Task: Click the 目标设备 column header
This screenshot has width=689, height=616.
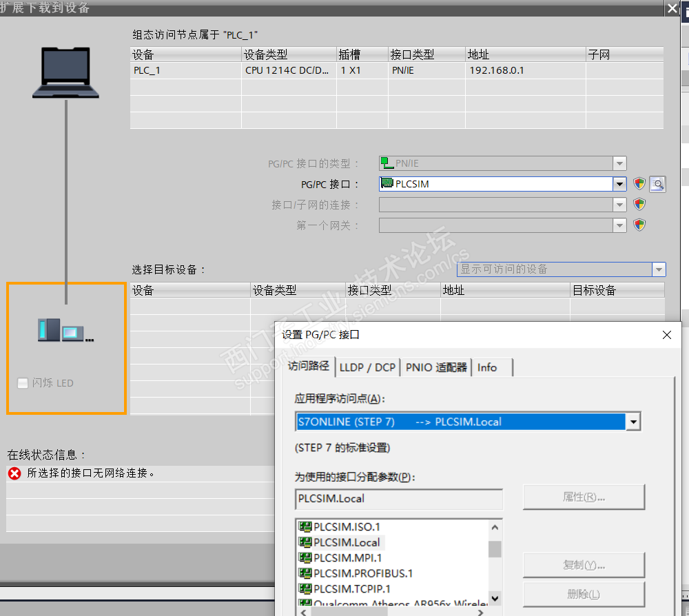Action: click(617, 290)
